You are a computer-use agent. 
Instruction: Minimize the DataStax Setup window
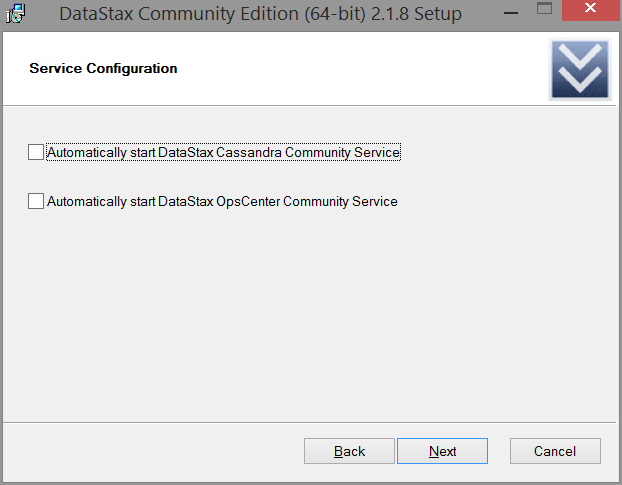point(511,13)
